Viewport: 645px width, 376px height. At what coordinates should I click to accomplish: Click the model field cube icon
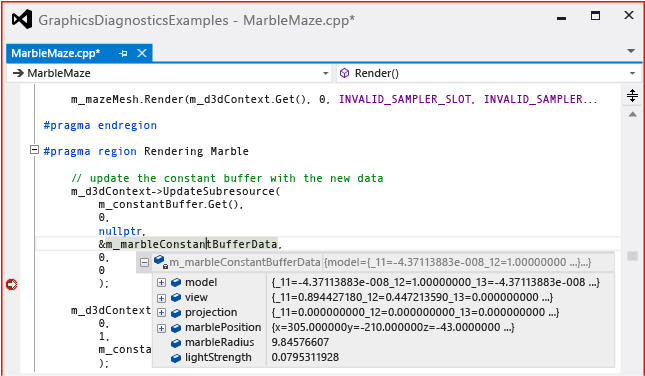click(x=176, y=283)
